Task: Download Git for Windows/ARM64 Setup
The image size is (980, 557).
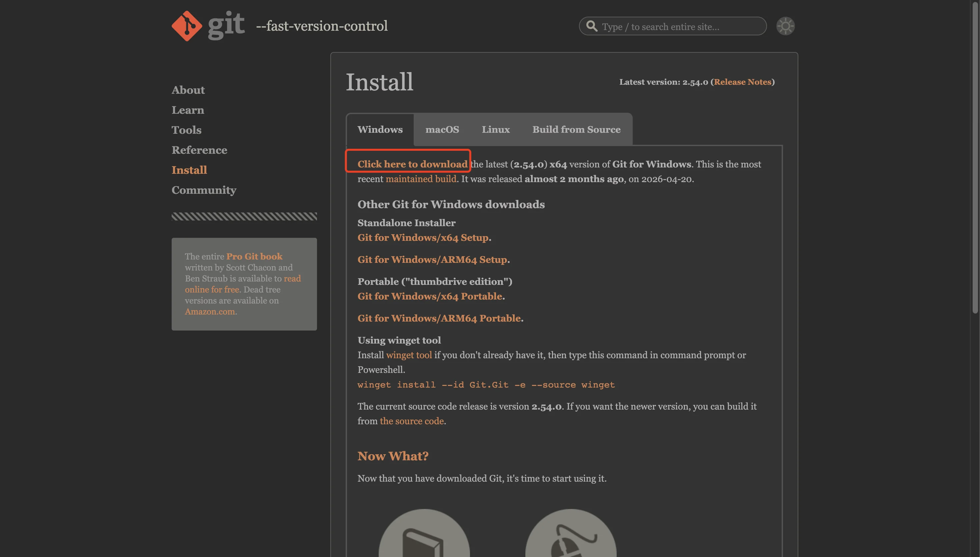Action: pyautogui.click(x=432, y=260)
